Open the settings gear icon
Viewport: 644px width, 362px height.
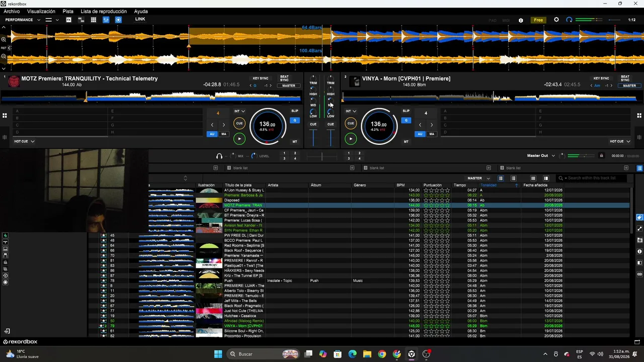click(556, 20)
